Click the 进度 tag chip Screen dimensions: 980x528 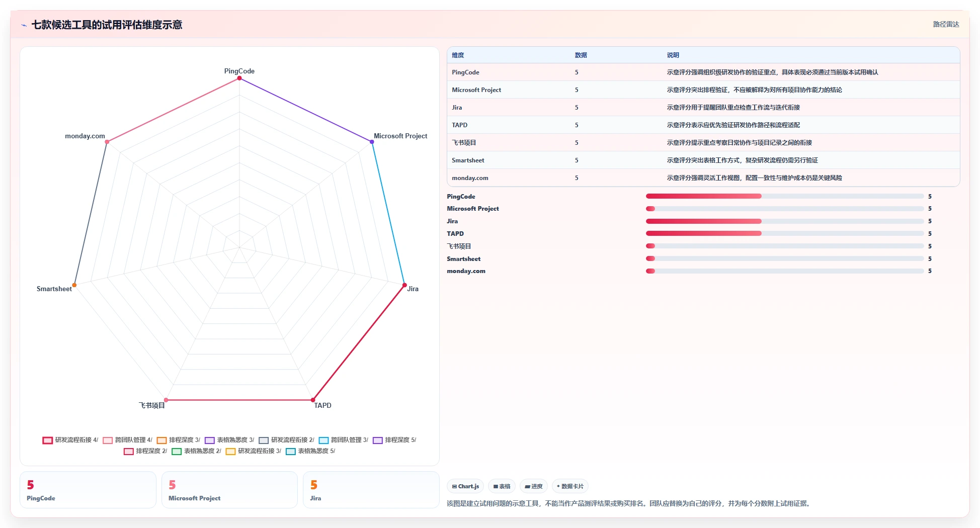coord(534,486)
